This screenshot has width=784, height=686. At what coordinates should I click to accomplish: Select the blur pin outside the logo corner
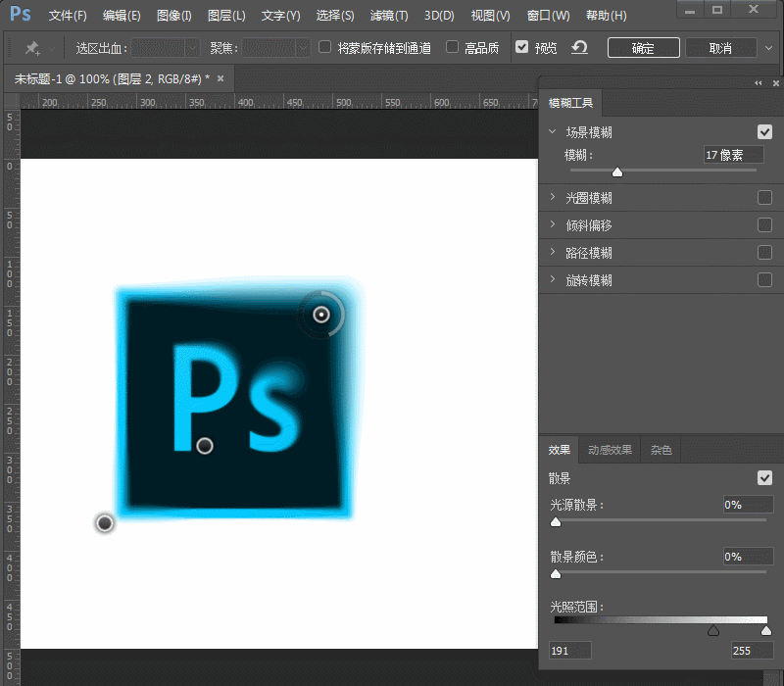pyautogui.click(x=105, y=523)
